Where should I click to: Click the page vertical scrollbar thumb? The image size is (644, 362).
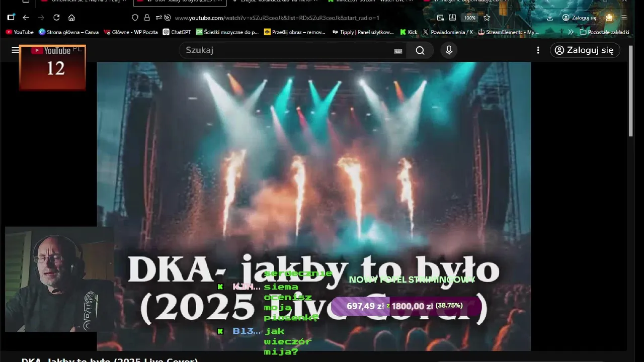pos(631,90)
